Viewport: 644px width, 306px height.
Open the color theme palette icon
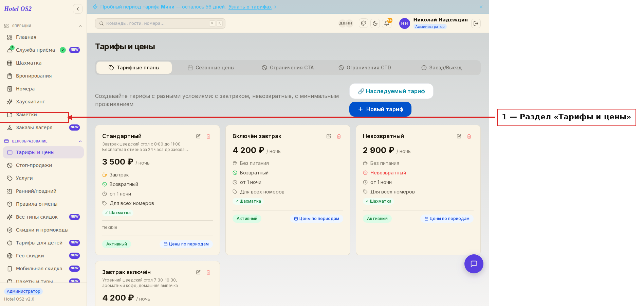click(x=364, y=23)
